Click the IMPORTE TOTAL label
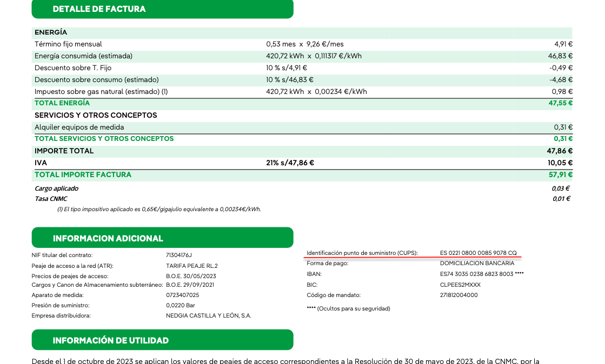The height and width of the screenshot is (364, 605). pyautogui.click(x=64, y=151)
